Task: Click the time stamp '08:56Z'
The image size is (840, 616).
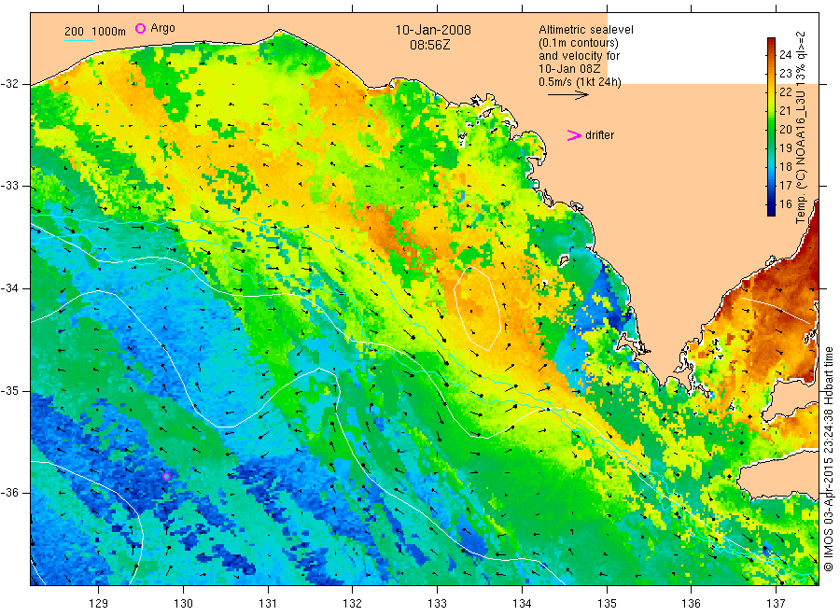Action: 430,45
